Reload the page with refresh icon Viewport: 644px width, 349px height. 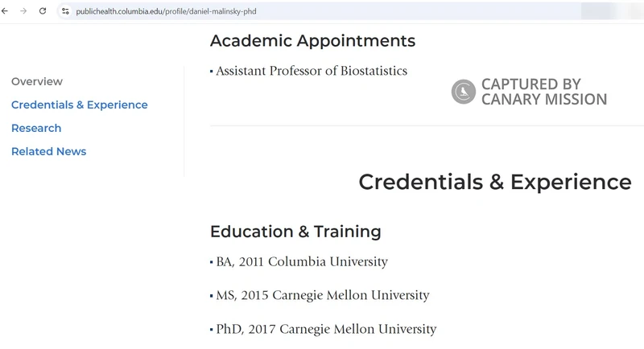[43, 11]
